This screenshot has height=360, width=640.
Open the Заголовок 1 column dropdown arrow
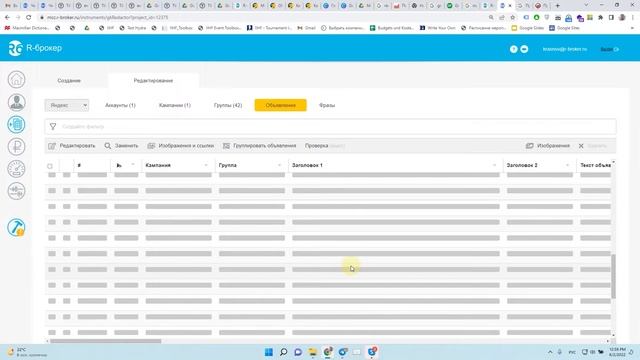tap(494, 165)
